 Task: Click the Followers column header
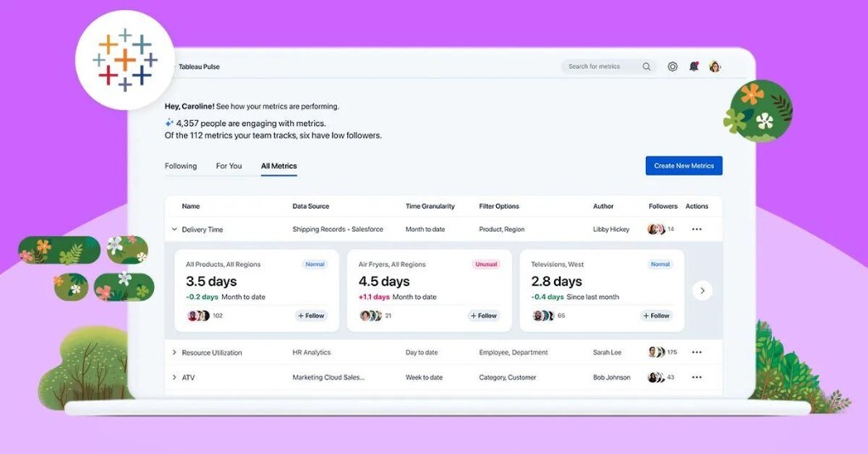663,206
